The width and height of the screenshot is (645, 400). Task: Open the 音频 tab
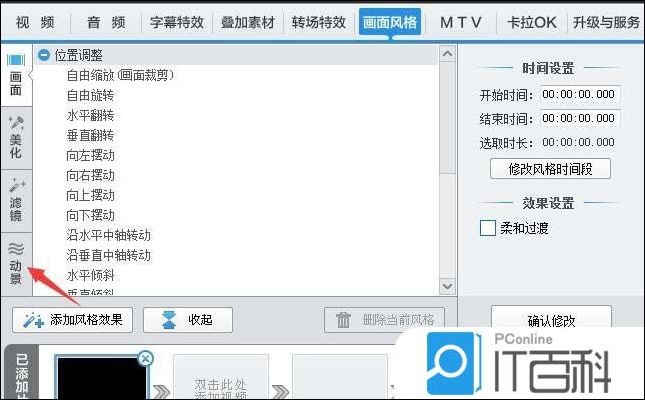point(106,22)
